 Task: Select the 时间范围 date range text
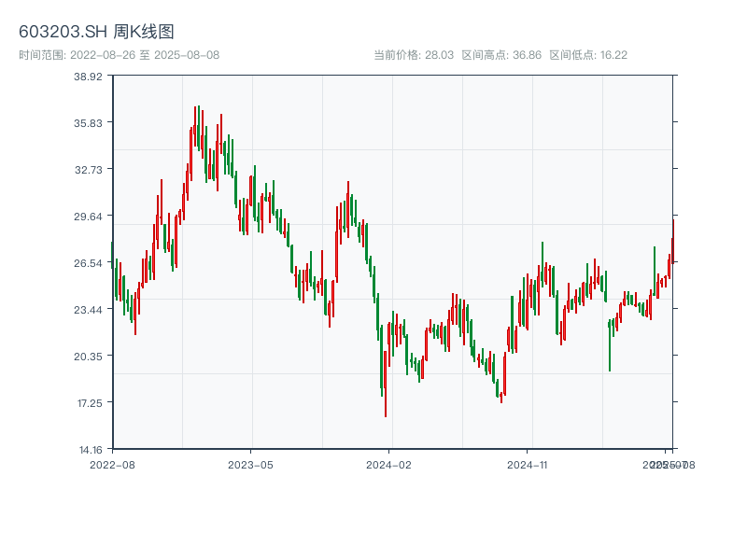tap(119, 55)
